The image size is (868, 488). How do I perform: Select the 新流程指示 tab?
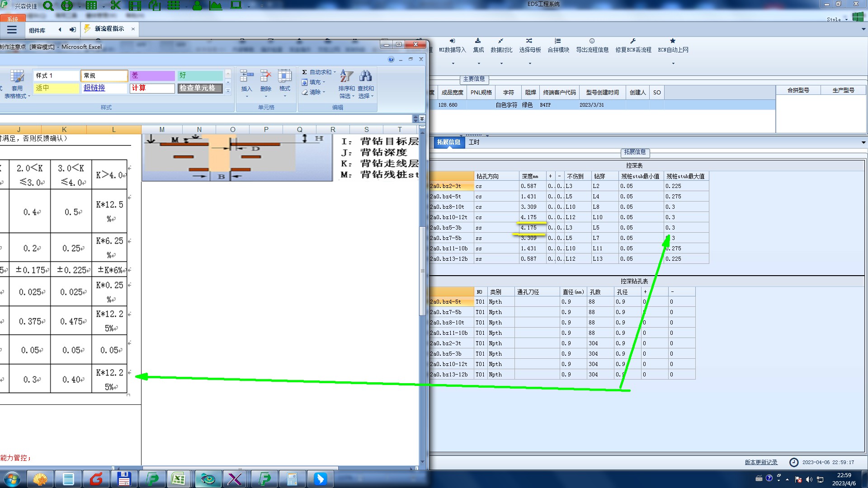[109, 29]
